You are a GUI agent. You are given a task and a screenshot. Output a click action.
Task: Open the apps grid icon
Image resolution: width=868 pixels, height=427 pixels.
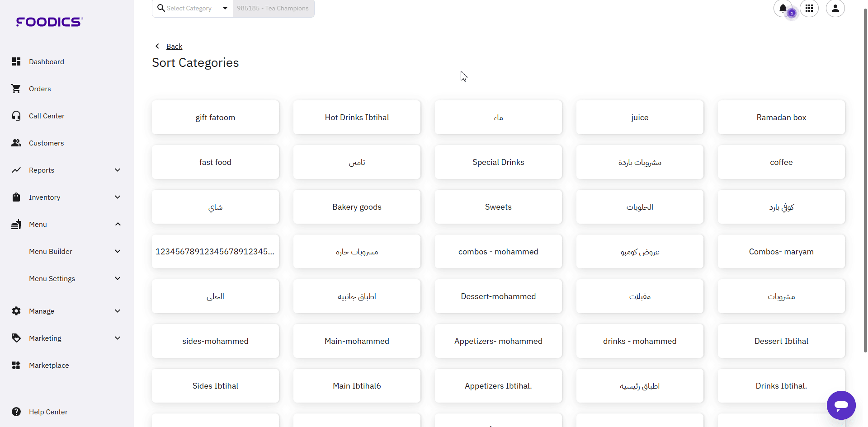click(809, 8)
